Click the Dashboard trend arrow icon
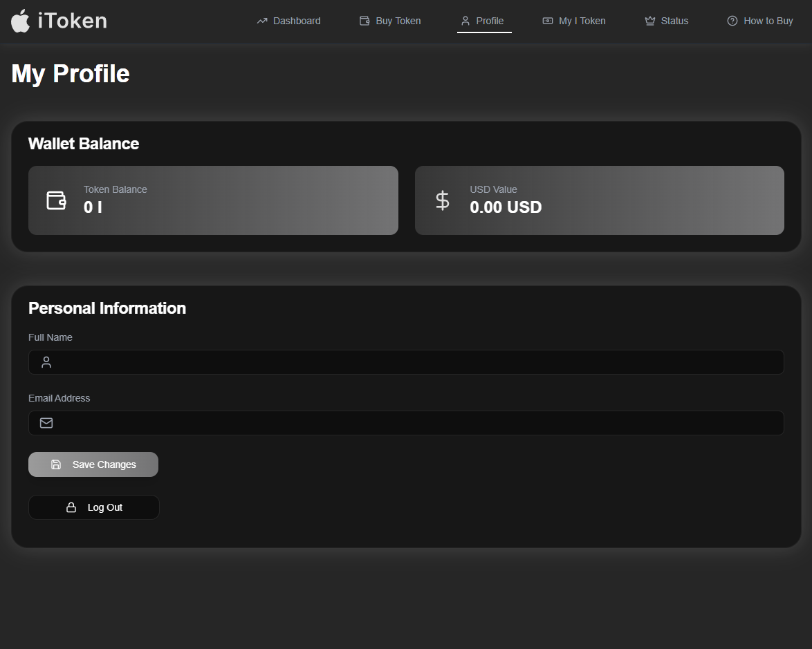812x649 pixels. click(x=262, y=21)
